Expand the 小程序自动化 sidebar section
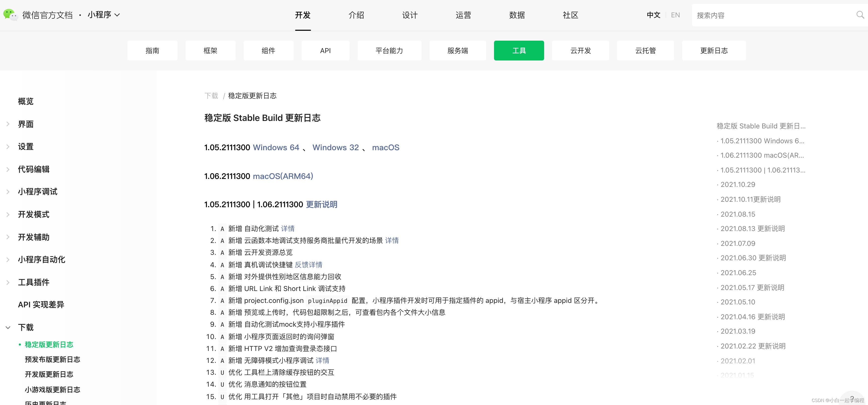Viewport: 868px width, 405px height. [x=8, y=260]
